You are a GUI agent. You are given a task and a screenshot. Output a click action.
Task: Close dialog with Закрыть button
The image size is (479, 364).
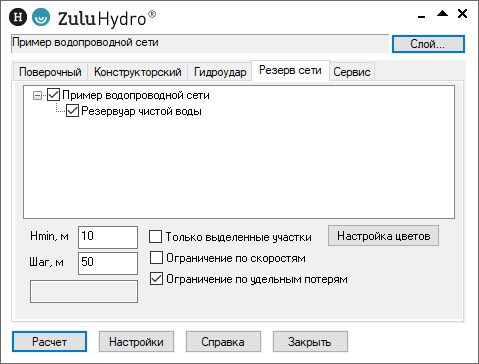(310, 342)
